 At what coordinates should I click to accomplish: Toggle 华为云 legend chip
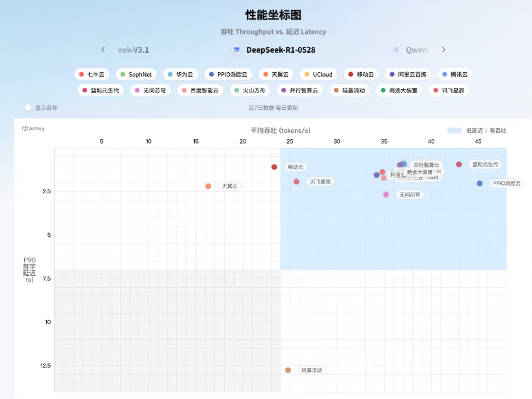pos(180,74)
